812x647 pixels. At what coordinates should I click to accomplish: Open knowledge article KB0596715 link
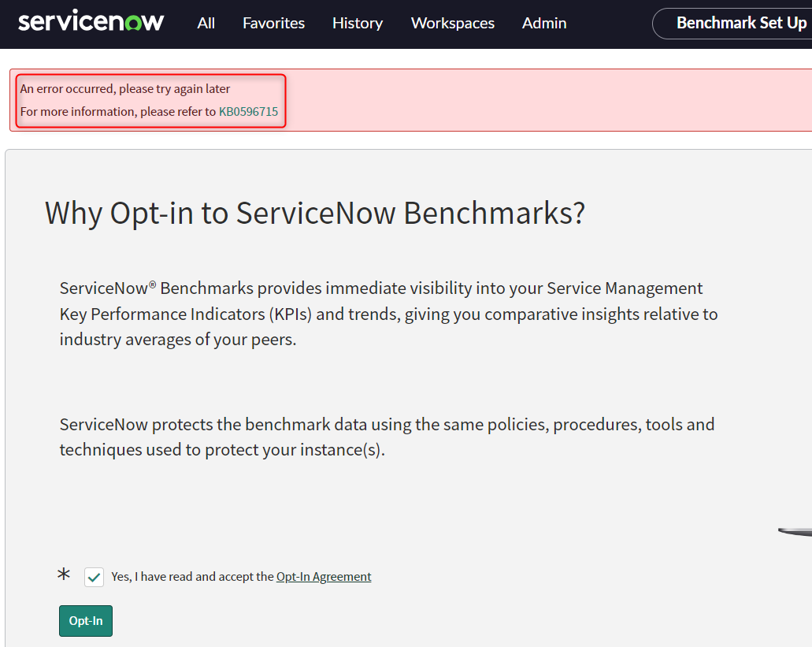(249, 111)
